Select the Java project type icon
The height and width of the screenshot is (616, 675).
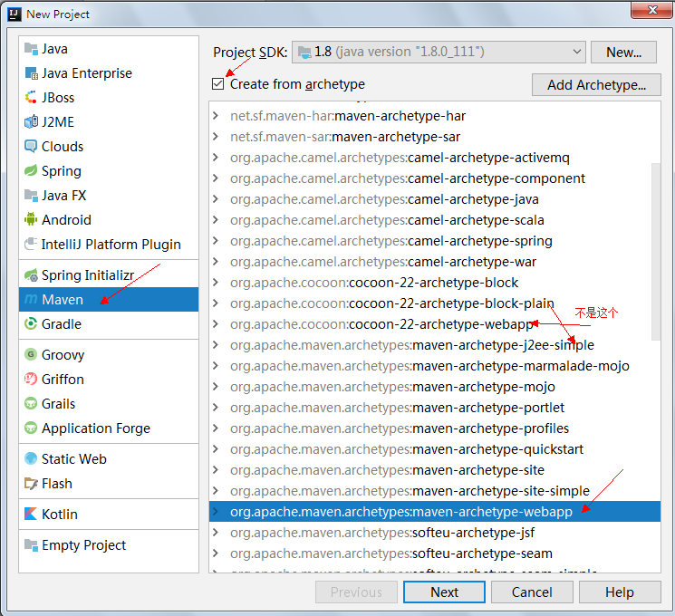[x=31, y=49]
